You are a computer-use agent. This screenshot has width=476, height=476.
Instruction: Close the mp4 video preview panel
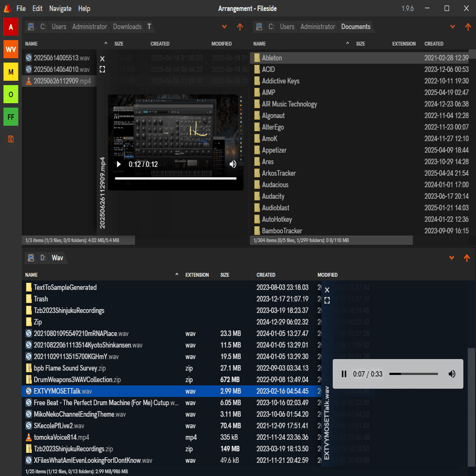pyautogui.click(x=102, y=59)
